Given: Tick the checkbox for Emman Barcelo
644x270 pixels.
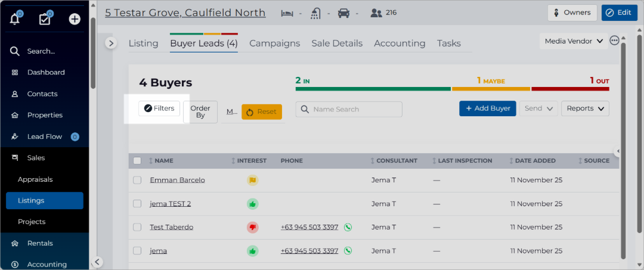Looking at the screenshot, I should (137, 180).
